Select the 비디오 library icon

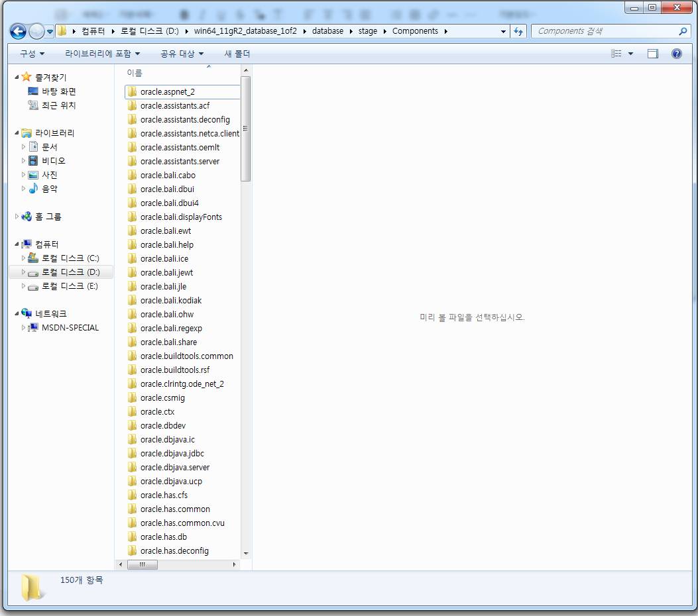[x=33, y=160]
